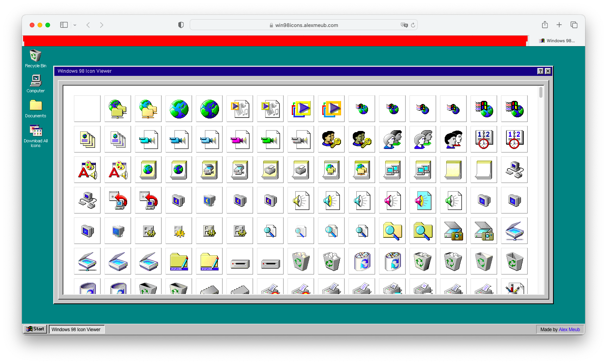This screenshot has height=364, width=607.
Task: Show the Safari tab overview
Action: tap(574, 25)
